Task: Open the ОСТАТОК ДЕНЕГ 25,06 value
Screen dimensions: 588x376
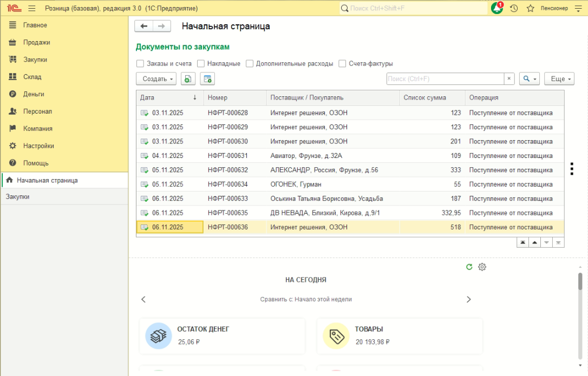Action: (189, 342)
